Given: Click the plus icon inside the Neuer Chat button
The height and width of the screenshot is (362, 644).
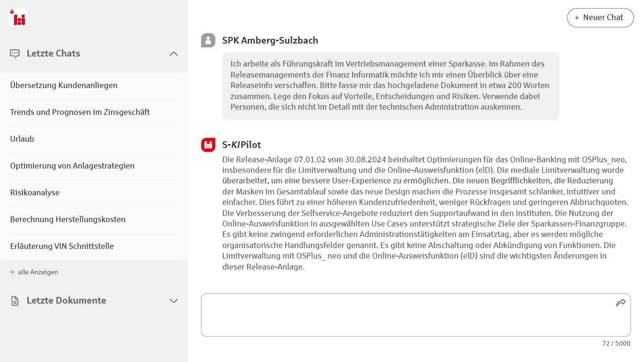Looking at the screenshot, I should click(576, 18).
